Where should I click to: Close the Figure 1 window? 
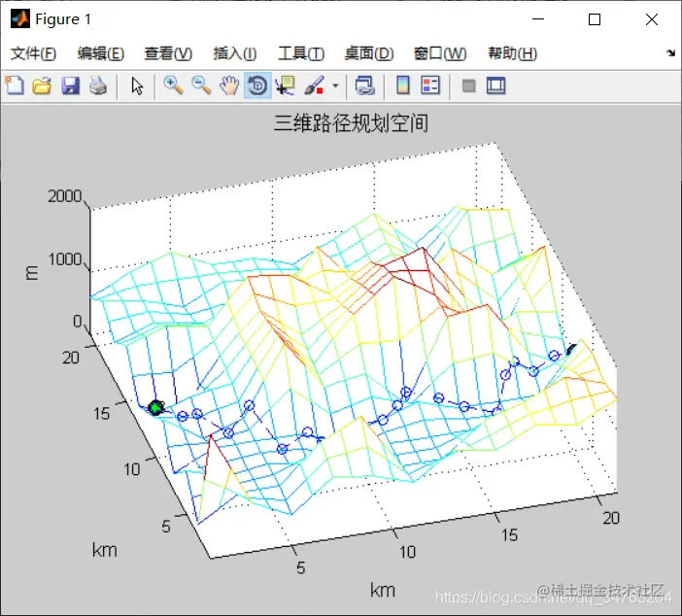tap(652, 19)
